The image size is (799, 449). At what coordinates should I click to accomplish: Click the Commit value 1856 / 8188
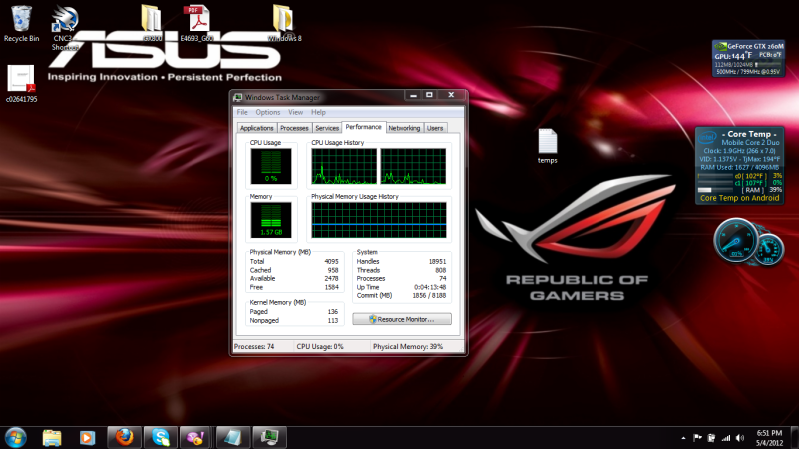coord(429,296)
